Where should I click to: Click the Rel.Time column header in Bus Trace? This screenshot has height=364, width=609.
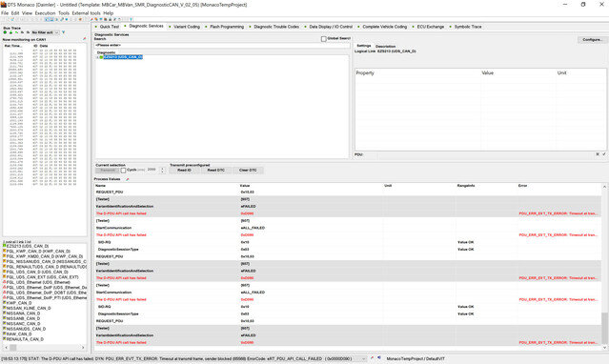coord(12,46)
